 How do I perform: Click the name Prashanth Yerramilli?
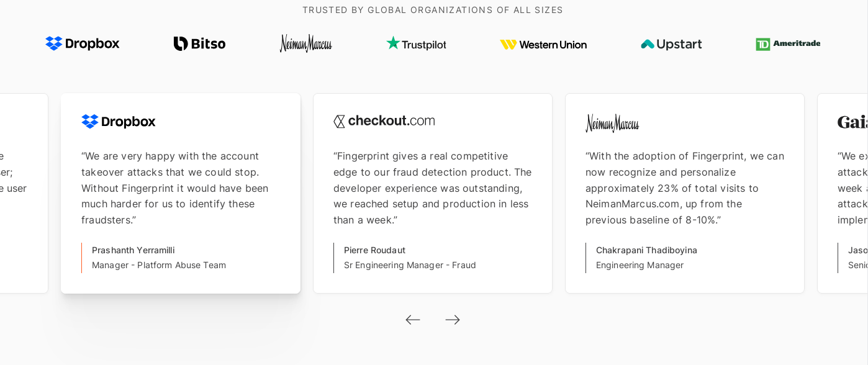133,250
